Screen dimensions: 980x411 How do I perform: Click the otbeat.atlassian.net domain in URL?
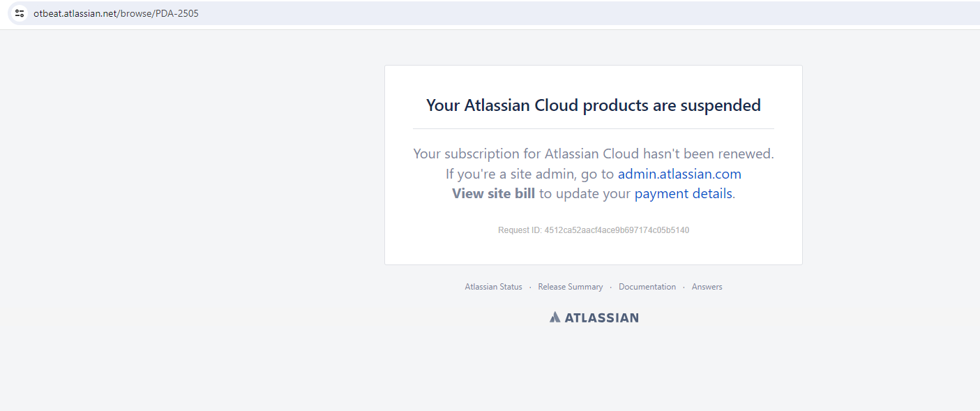(x=77, y=13)
